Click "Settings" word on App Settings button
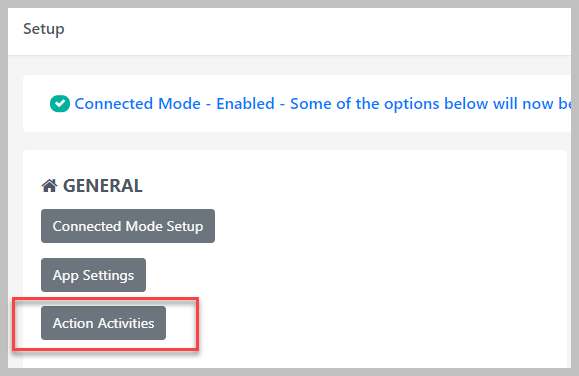579x376 pixels. [108, 276]
